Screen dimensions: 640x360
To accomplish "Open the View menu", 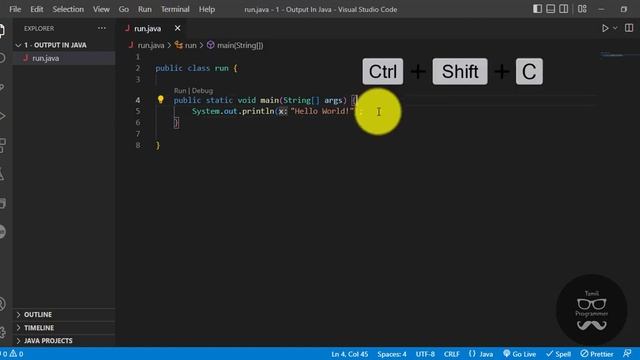I will click(101, 9).
